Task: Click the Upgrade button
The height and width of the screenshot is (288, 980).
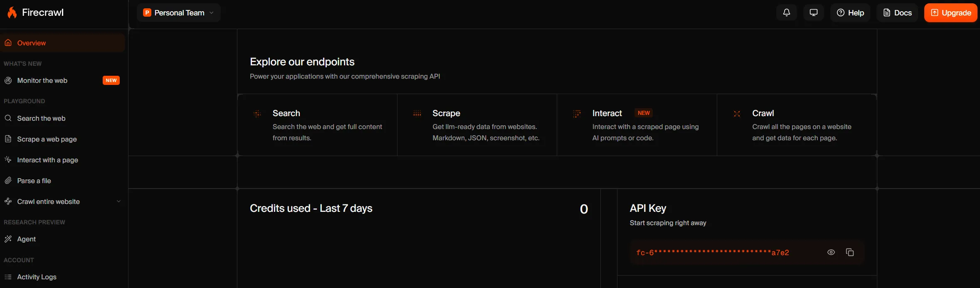Action: [950, 12]
